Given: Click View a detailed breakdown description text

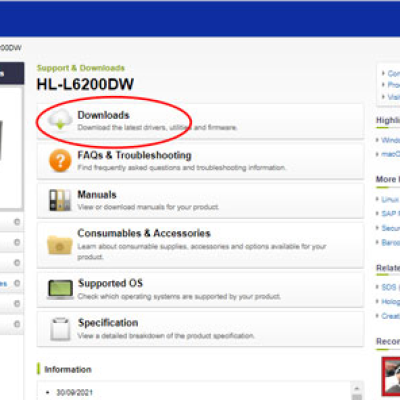Looking at the screenshot, I should click(x=166, y=336).
